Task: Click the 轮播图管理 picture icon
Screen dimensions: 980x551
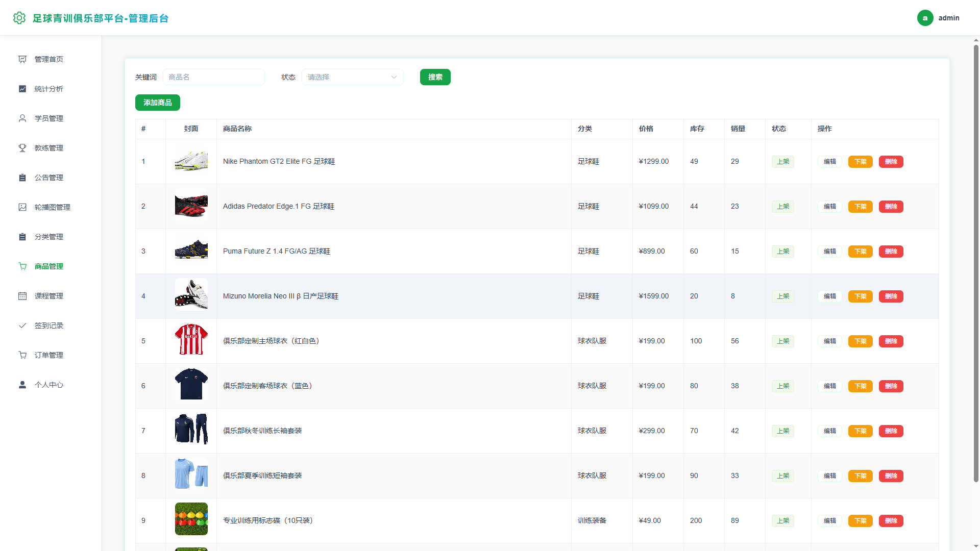Action: coord(22,207)
